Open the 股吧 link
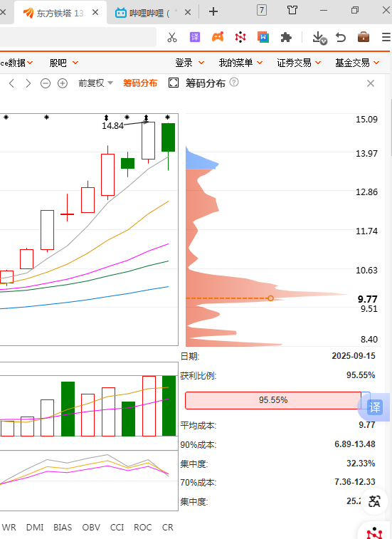This screenshot has height=539, width=392. click(63, 63)
